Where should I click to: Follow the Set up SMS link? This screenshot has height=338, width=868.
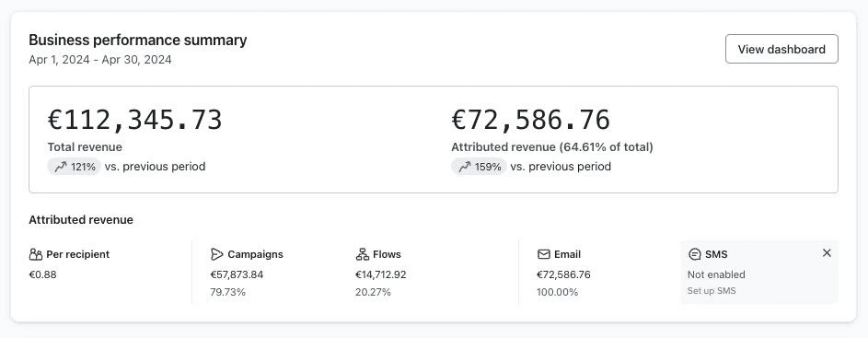click(712, 290)
